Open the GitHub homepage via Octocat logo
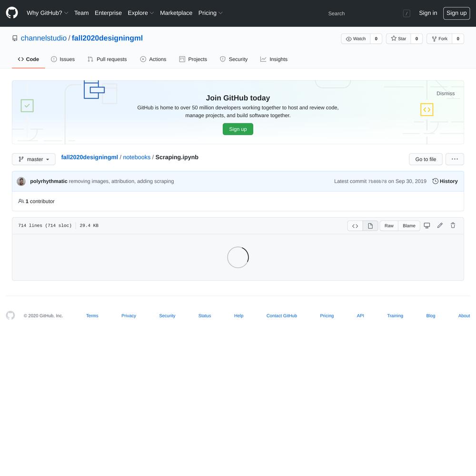The image size is (476, 476). pyautogui.click(x=12, y=13)
